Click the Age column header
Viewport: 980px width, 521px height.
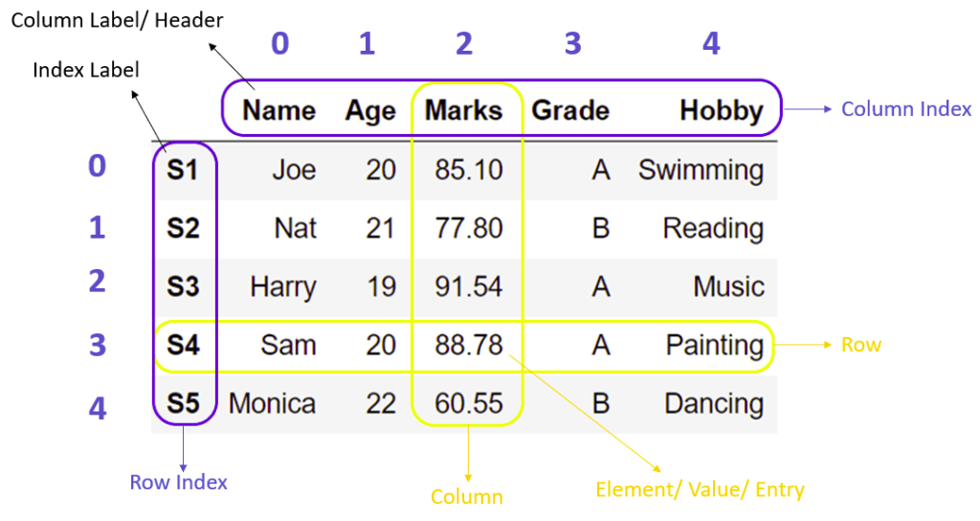click(370, 112)
